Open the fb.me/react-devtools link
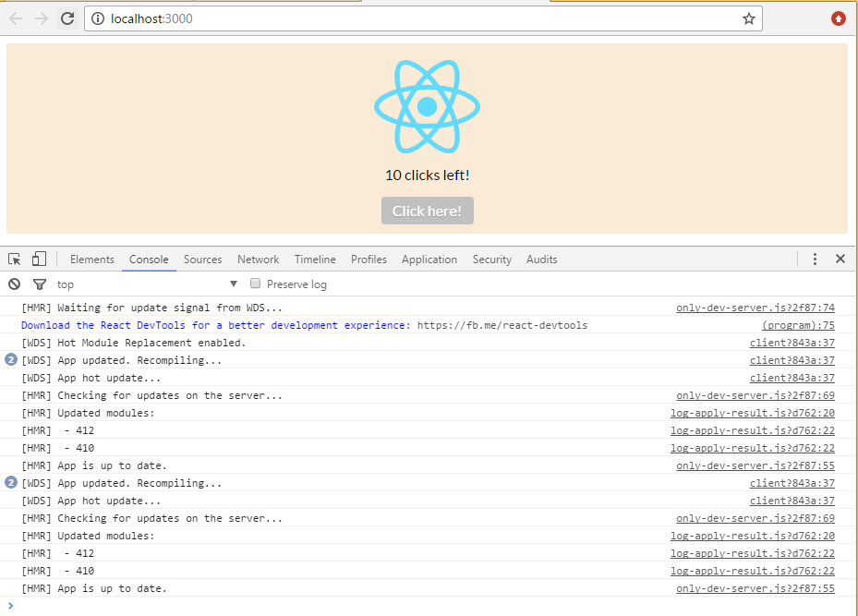Image resolution: width=858 pixels, height=616 pixels. point(502,325)
